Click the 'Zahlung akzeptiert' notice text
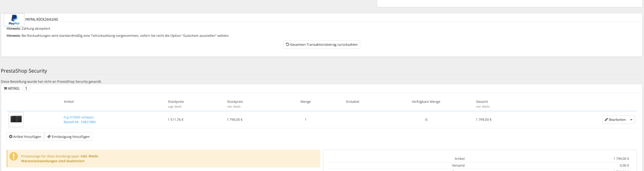The height and width of the screenshot is (171, 644). coord(36,29)
